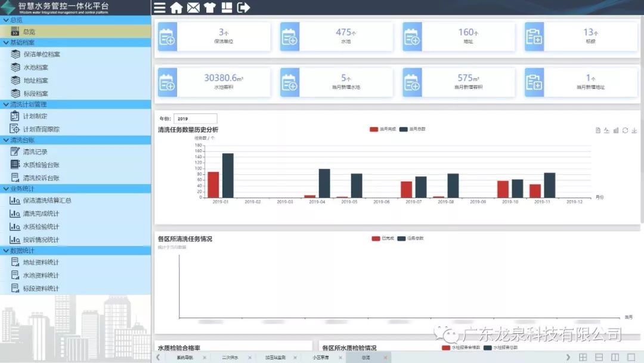The width and height of the screenshot is (644, 363).
Task: Open 清洗记录 in the sidebar
Action: 35,152
